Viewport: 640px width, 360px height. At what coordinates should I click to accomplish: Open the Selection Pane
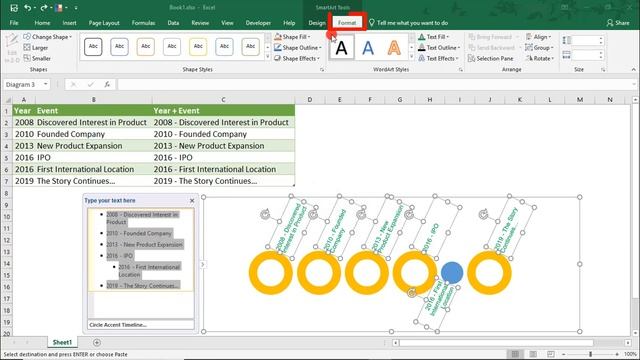[x=491, y=58]
